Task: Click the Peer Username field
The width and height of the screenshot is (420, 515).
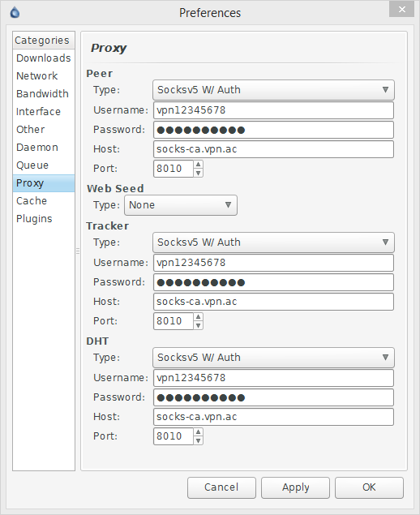Action: (273, 110)
